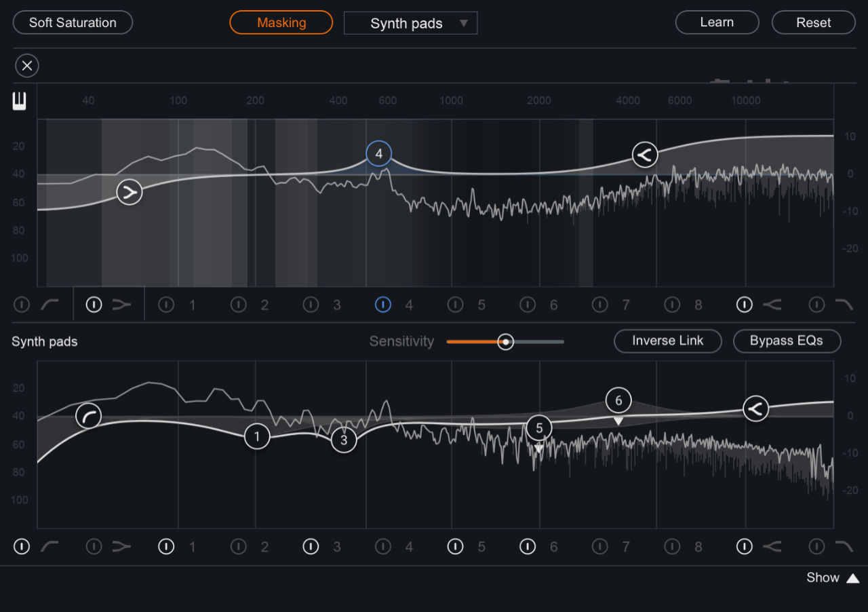Enable band 4 in the Synth pads band row
This screenshot has height=612, width=868.
coord(382,546)
